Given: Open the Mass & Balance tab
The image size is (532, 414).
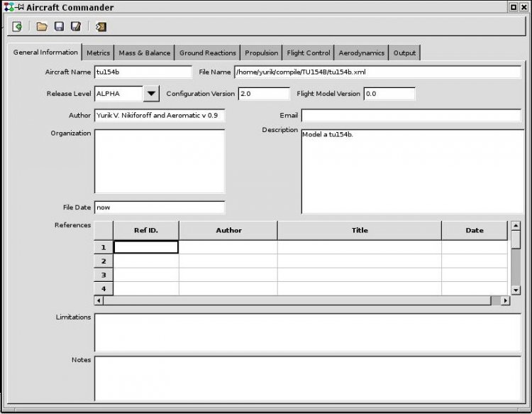Looking at the screenshot, I should 144,53.
